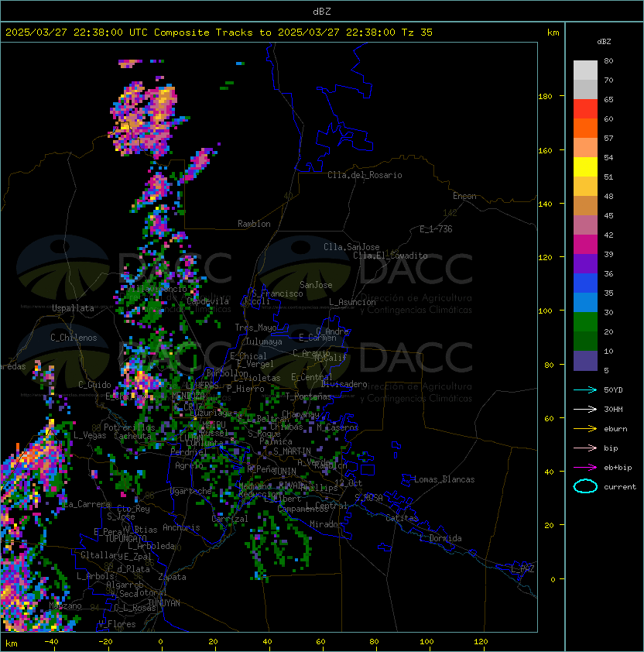
Task: Click the 'E_1-736' map label
Action: tap(436, 229)
